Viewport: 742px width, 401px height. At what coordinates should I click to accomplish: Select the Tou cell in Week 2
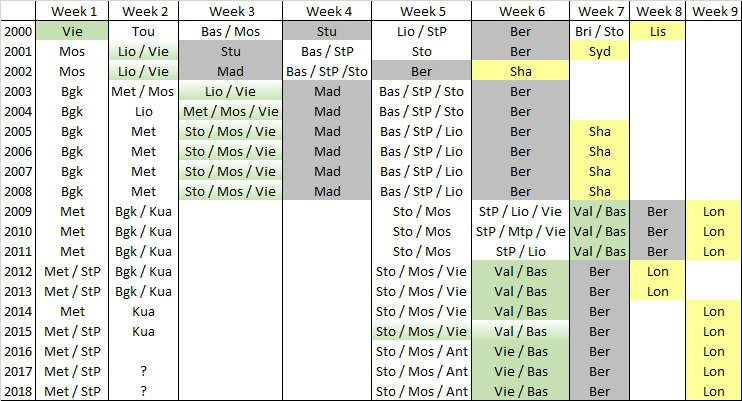tap(144, 31)
